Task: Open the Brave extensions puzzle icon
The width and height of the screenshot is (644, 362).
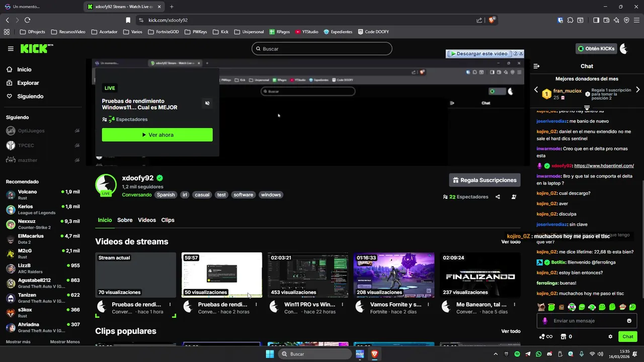Action: 570,20
